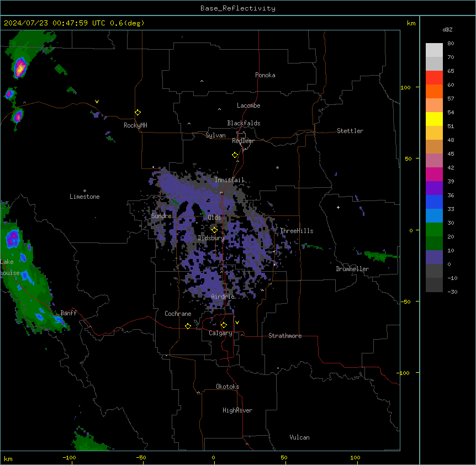Click the Ponoka label
Viewport: 476px width, 465px height.
pos(265,75)
